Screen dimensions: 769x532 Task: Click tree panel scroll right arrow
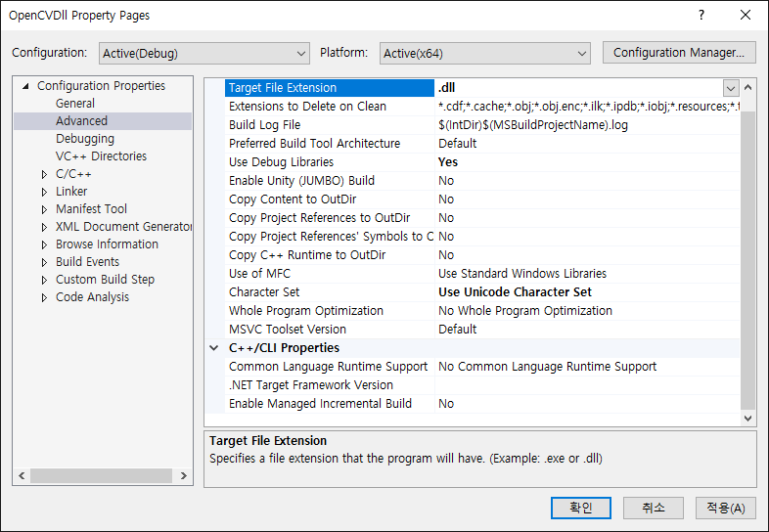pos(183,475)
